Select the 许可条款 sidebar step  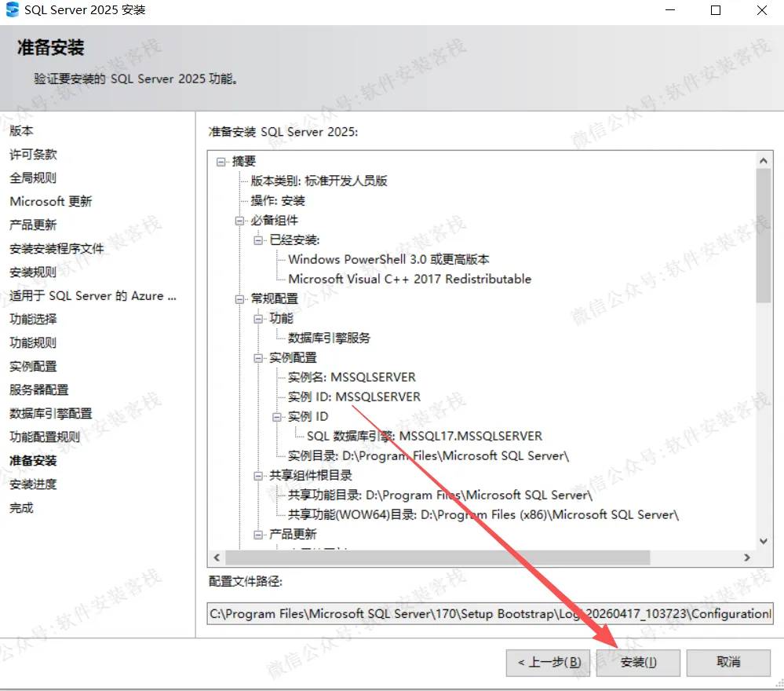pos(33,154)
